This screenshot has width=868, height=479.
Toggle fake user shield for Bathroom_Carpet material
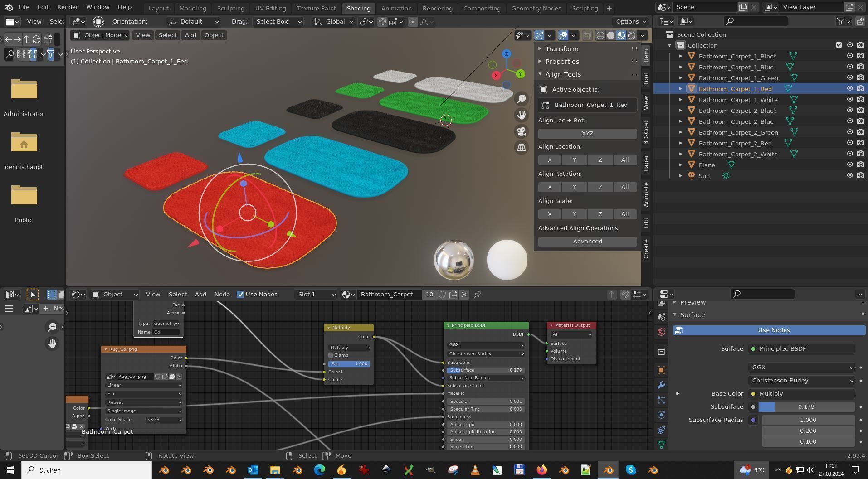pos(442,295)
